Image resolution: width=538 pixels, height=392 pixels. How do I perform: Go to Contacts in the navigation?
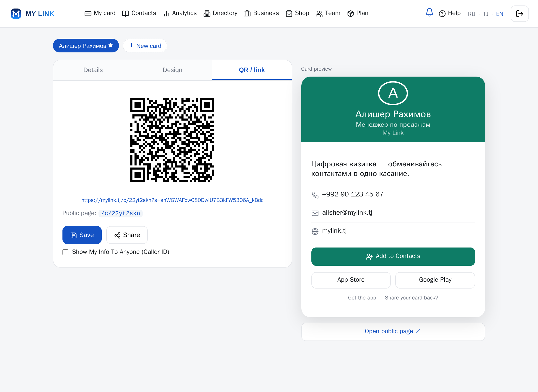tap(139, 13)
